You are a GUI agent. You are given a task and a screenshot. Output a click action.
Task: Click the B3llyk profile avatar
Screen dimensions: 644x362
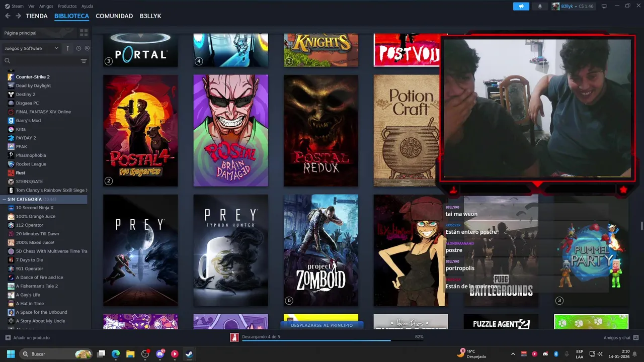[555, 6]
